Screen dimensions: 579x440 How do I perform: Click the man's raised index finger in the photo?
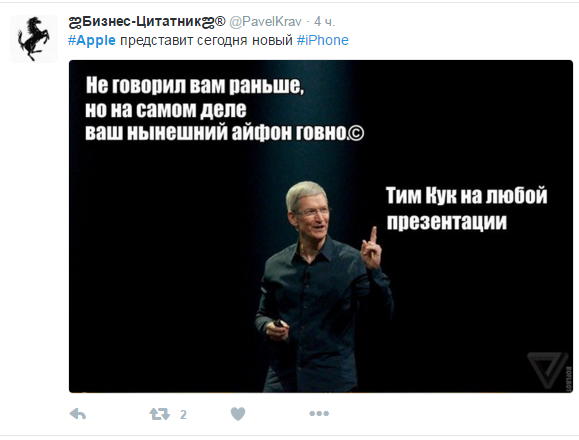click(373, 238)
